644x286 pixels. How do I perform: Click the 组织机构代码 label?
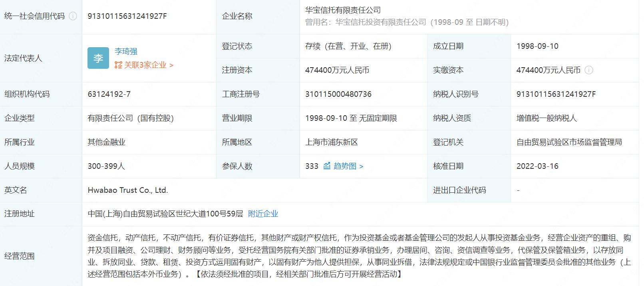point(27,94)
